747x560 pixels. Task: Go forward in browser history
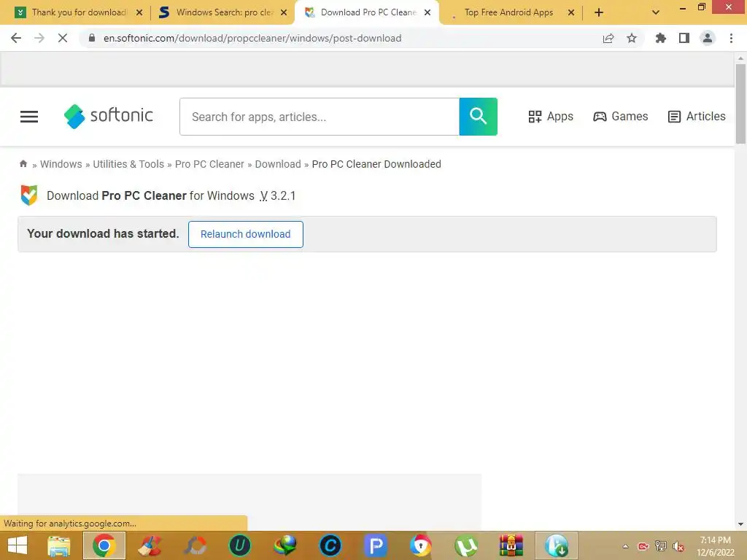click(39, 38)
